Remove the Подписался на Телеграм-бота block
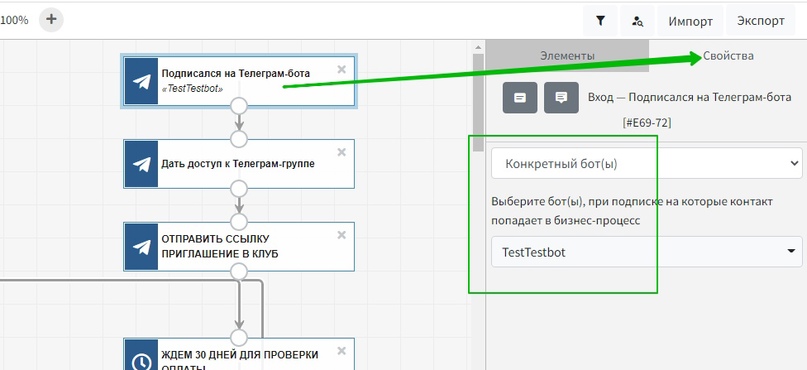 341,69
